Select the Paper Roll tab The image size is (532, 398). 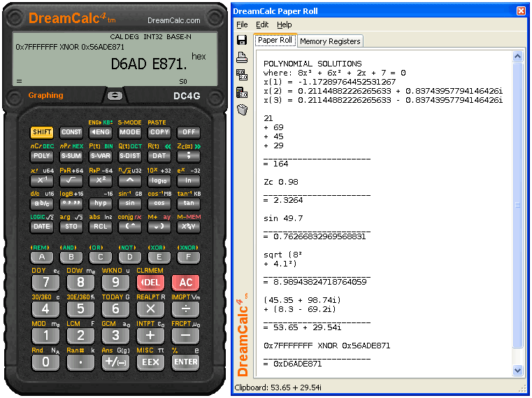[275, 40]
